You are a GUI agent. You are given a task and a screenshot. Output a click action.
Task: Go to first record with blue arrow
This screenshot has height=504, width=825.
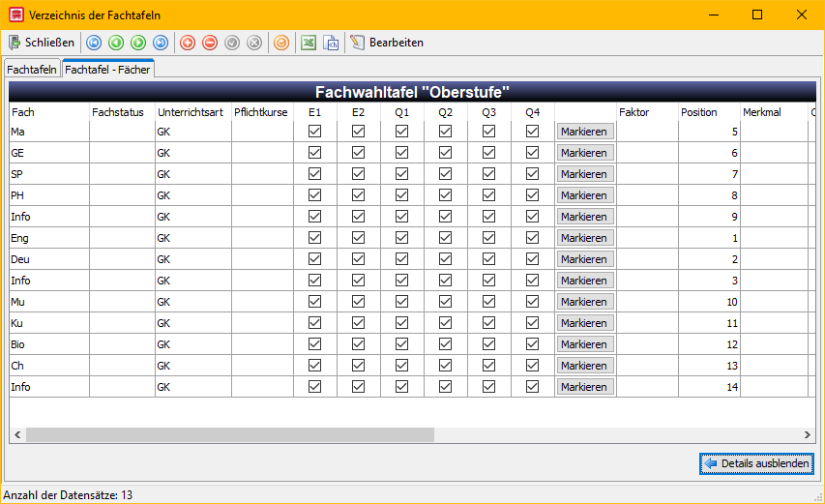94,43
